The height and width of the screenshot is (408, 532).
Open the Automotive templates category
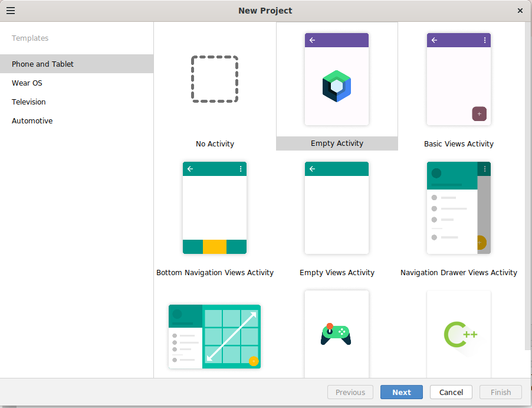tap(32, 120)
